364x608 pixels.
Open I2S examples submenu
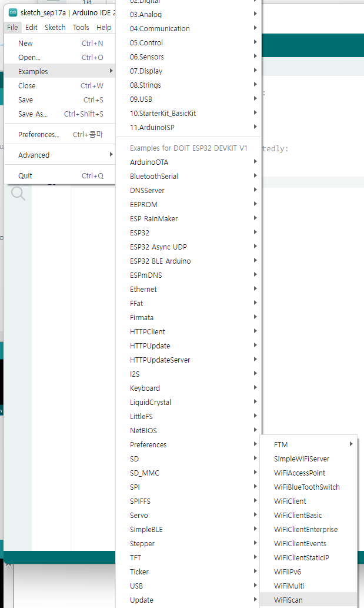189,374
